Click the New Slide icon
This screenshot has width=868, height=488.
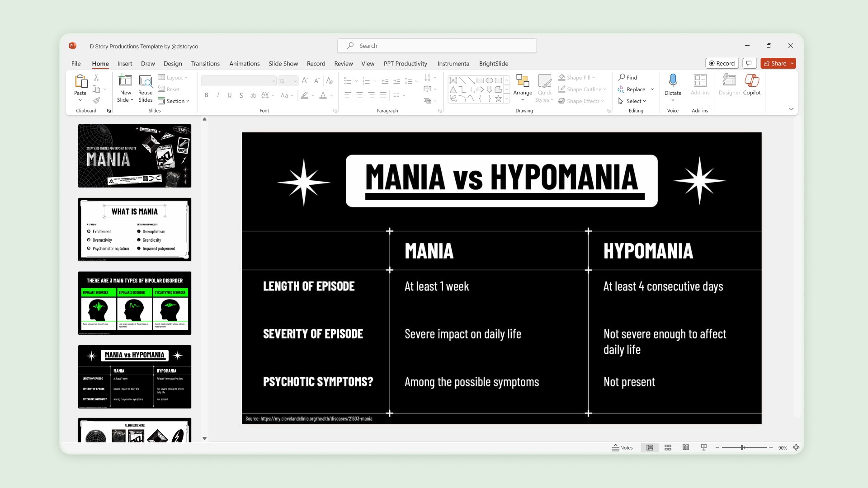coord(125,81)
